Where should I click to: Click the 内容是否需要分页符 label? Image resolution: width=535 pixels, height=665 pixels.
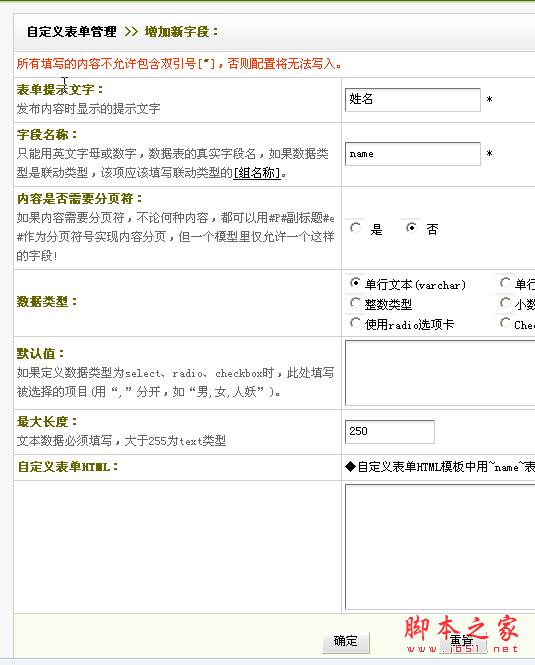79,198
